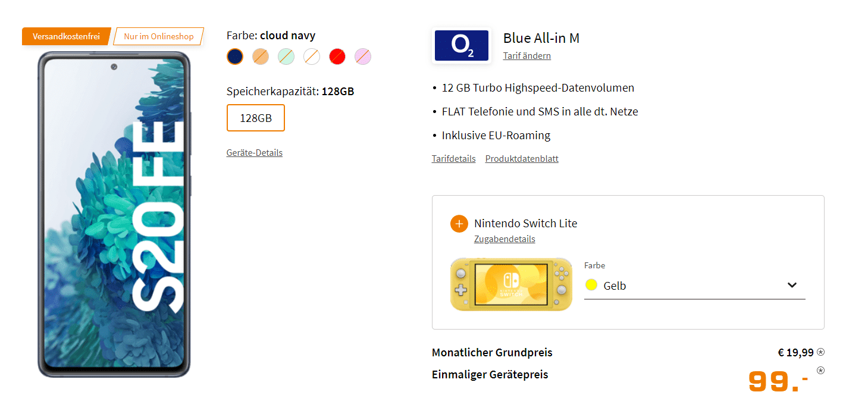Choose the mint green color swatch
868x395 pixels.
tap(286, 57)
